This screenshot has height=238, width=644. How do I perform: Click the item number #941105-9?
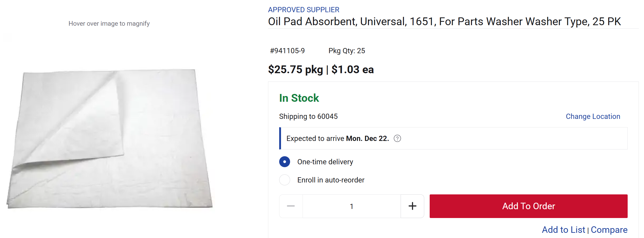pyautogui.click(x=287, y=51)
